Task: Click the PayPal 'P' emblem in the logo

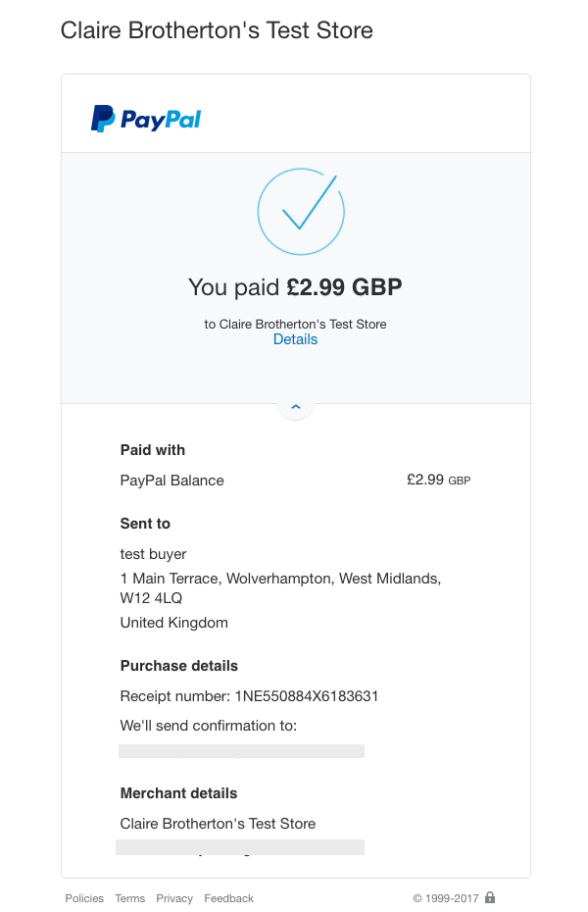Action: pyautogui.click(x=101, y=118)
